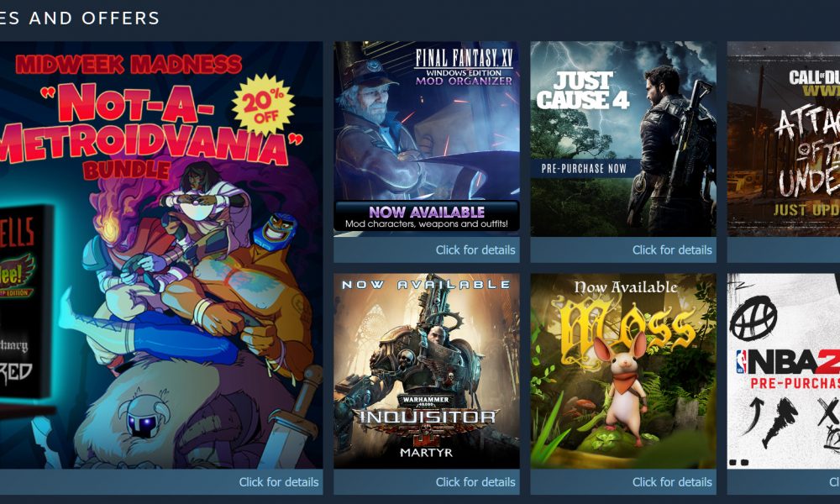This screenshot has height=504, width=840.
Task: Click Now Available mod characters banner
Action: coord(427,217)
